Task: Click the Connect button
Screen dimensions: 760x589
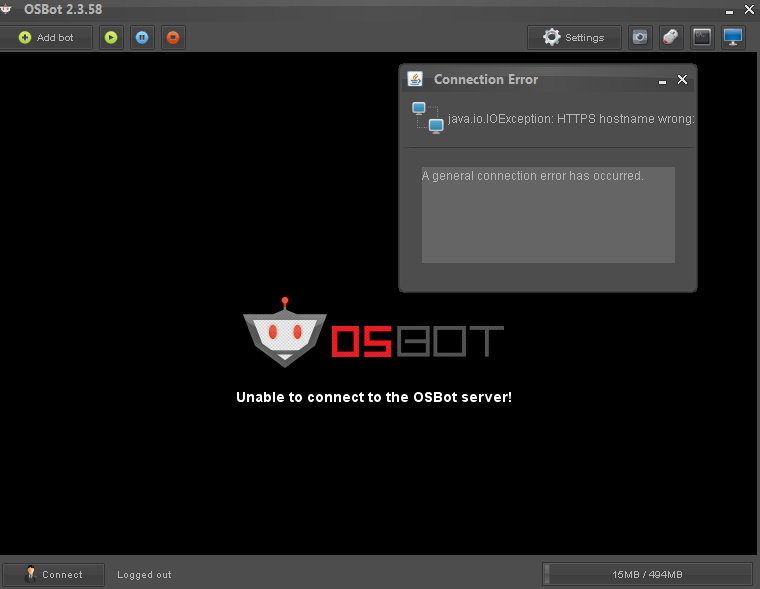Action: point(53,574)
